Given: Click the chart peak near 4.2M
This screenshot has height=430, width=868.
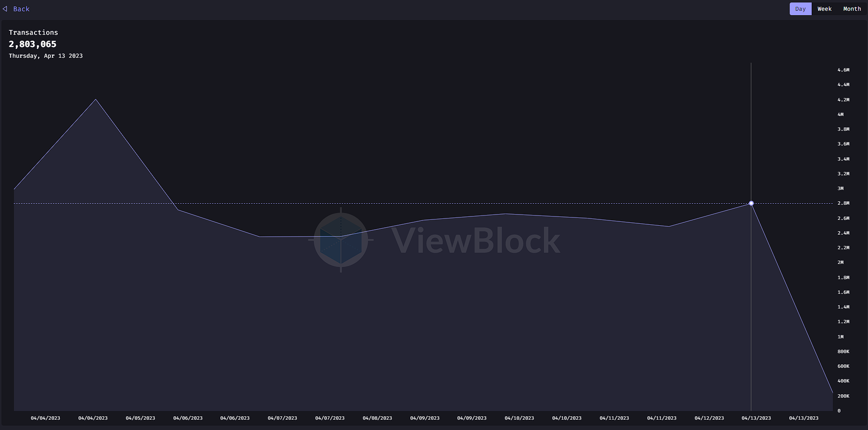Looking at the screenshot, I should tap(96, 99).
